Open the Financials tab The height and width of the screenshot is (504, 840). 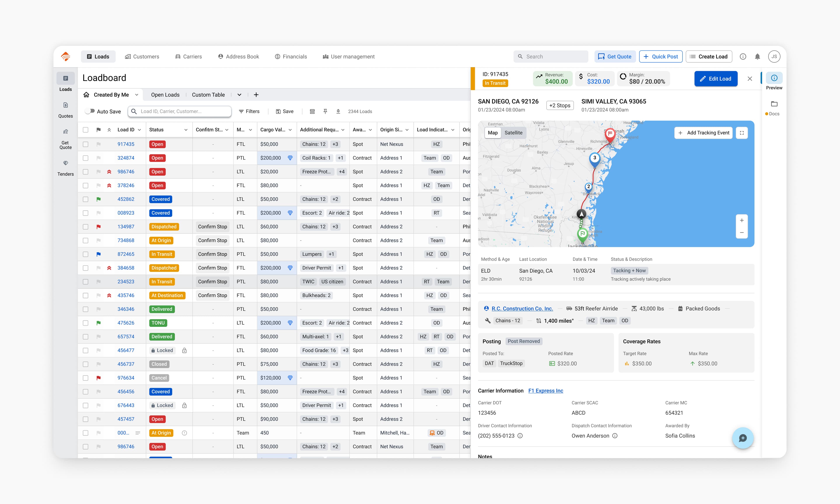point(291,57)
